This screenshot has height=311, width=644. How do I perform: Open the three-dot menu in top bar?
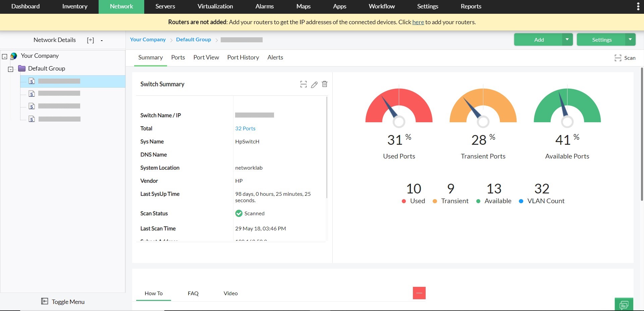click(638, 7)
